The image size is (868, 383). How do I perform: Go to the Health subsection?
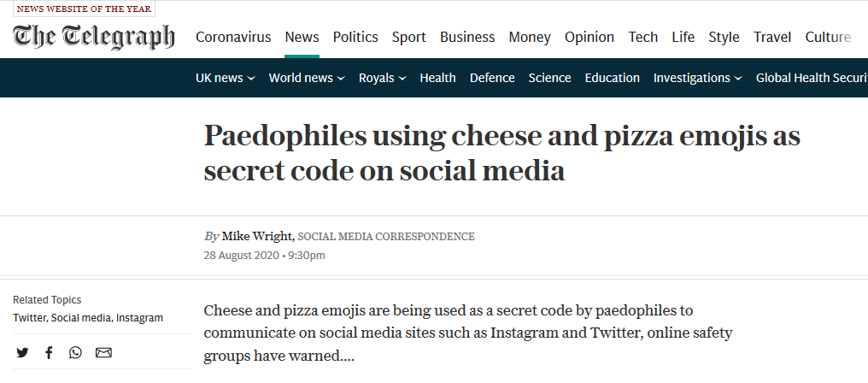coord(438,78)
